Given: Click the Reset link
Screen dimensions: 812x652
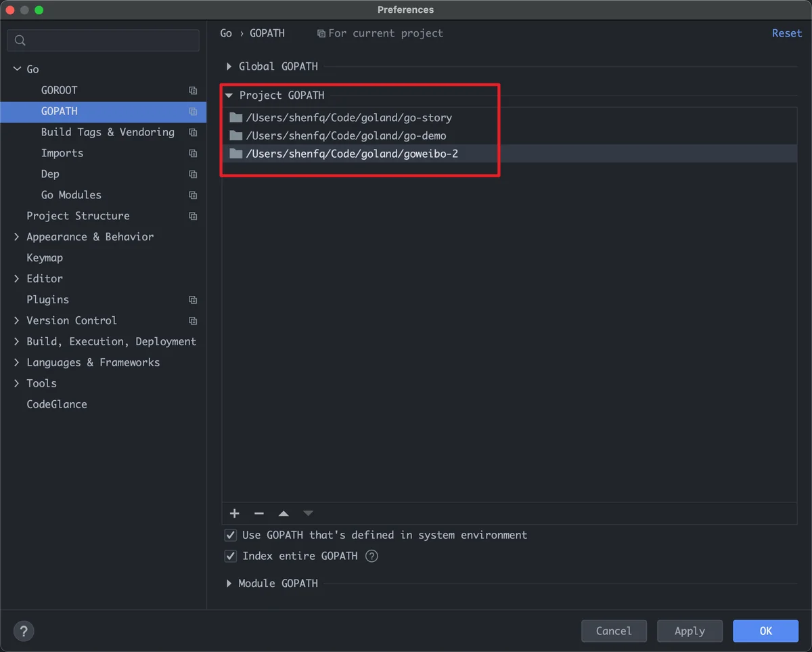Looking at the screenshot, I should point(787,33).
